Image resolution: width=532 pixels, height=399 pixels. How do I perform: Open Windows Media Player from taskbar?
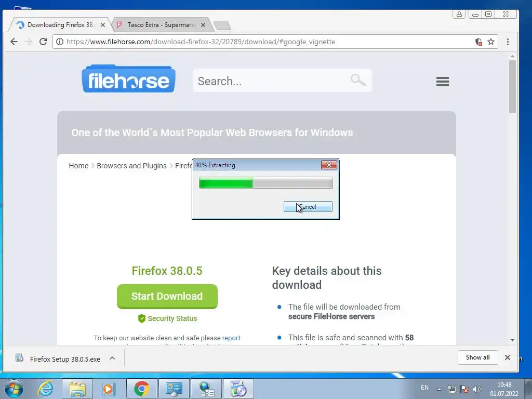(109, 389)
